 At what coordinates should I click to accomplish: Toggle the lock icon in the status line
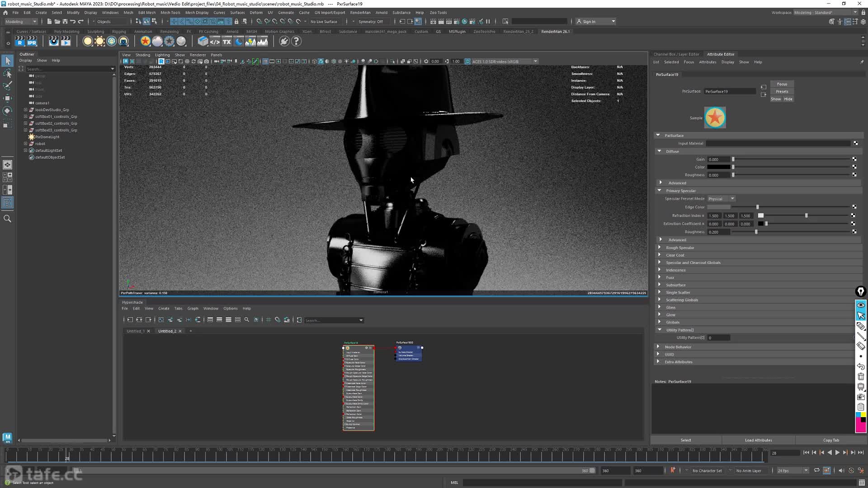point(236,22)
